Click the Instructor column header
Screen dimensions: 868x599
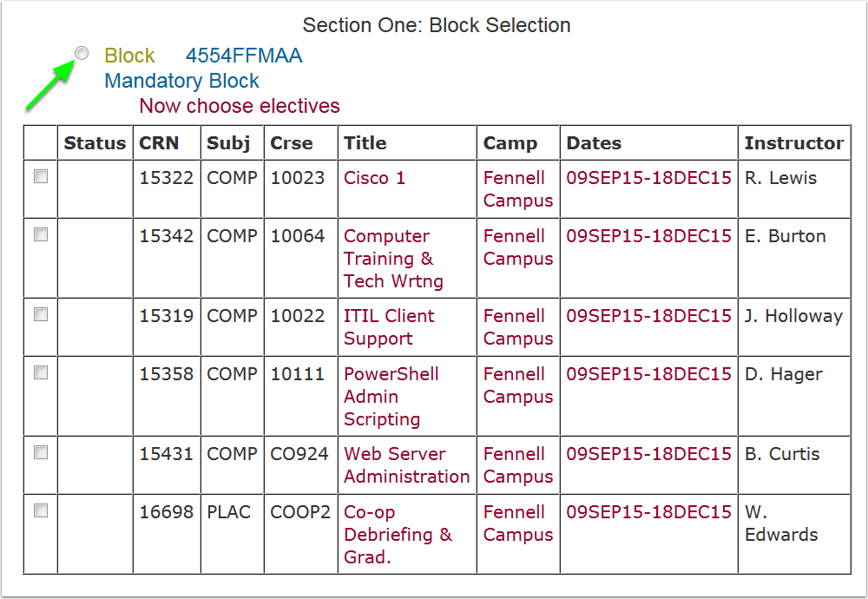coord(793,143)
